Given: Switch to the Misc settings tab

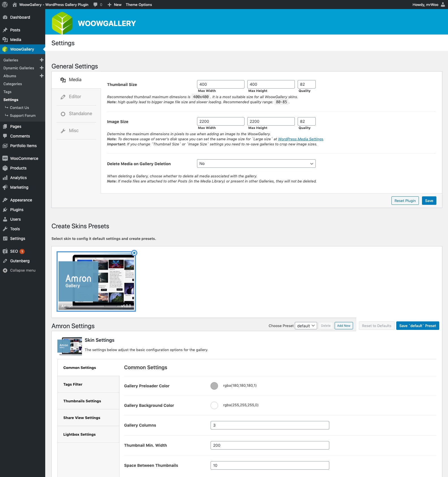Looking at the screenshot, I should pyautogui.click(x=76, y=131).
